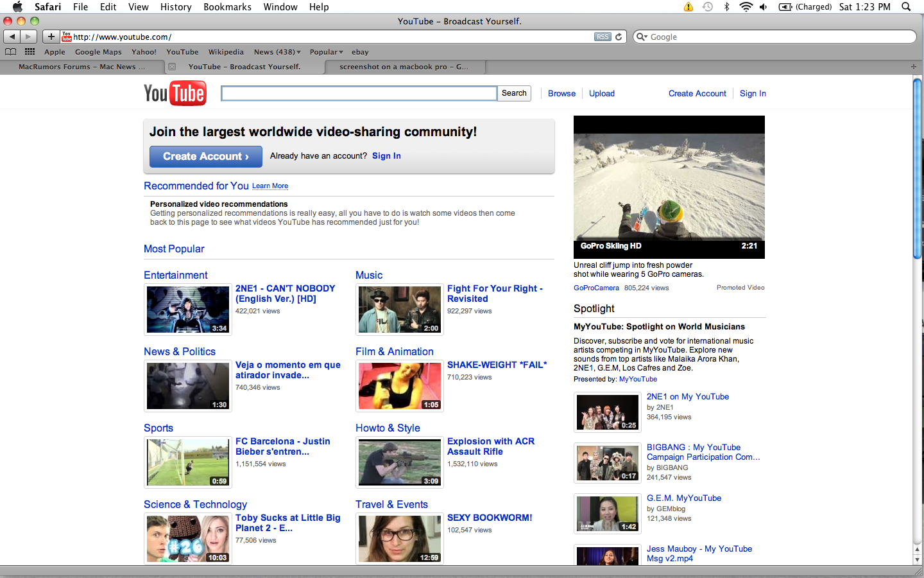Click the yellow warning menu bar icon
Screen dimensions: 924x578
point(689,6)
